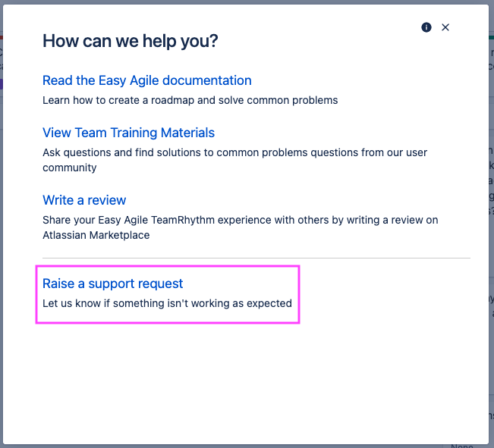This screenshot has width=494, height=448.
Task: Click the "Atlassian Marketplace" text in the review description
Action: (x=96, y=235)
